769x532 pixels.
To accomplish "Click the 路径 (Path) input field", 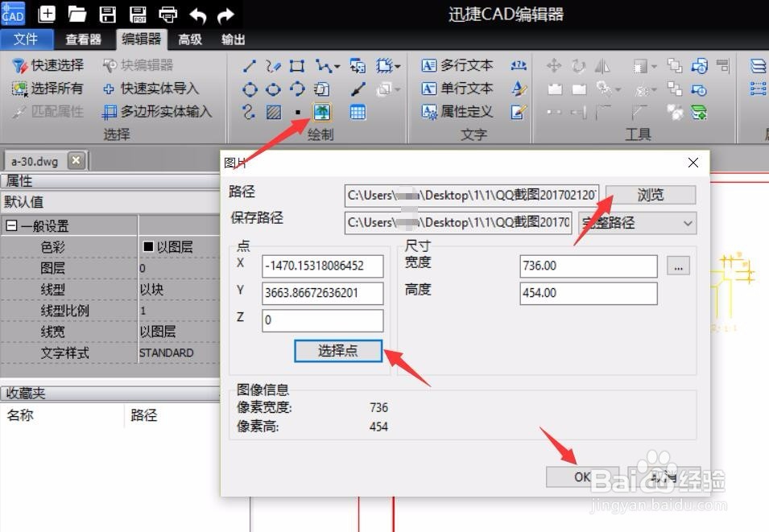I will [x=472, y=195].
